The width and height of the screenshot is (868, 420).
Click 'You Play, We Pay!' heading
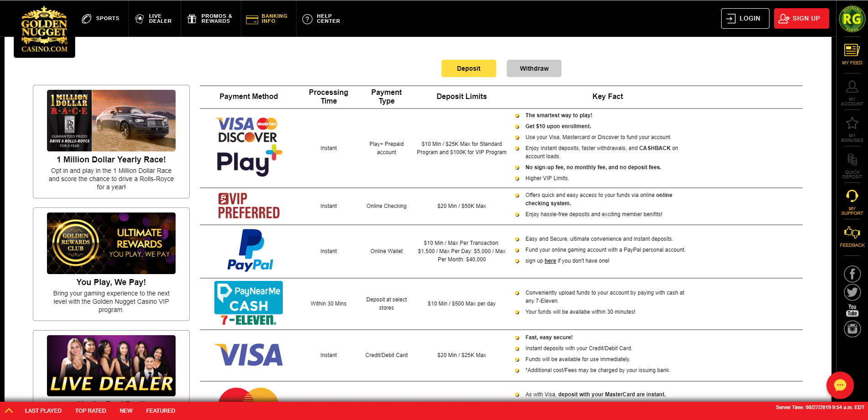(x=111, y=282)
